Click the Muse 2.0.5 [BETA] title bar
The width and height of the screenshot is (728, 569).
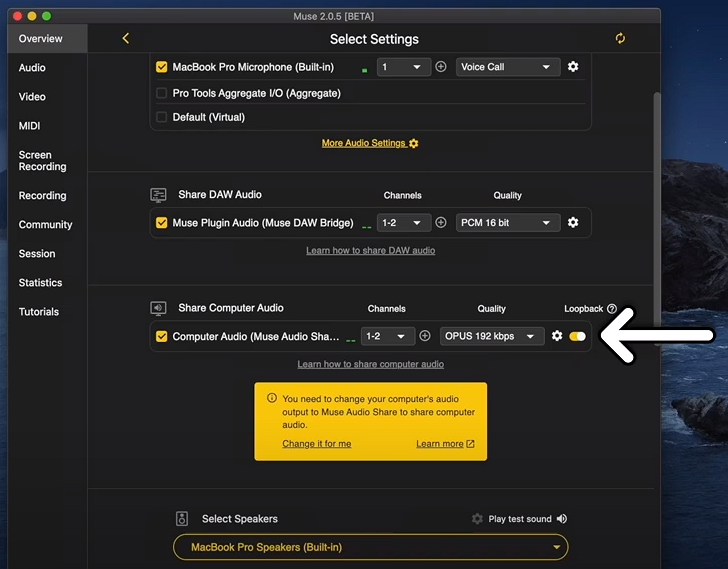point(333,16)
